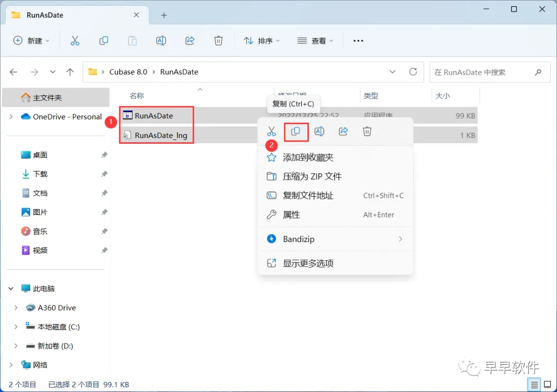Unpin Desktop (桌面) from quick access

[x=104, y=155]
